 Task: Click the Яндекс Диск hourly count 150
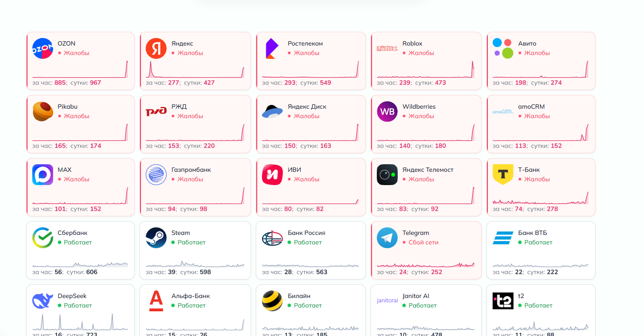(290, 146)
